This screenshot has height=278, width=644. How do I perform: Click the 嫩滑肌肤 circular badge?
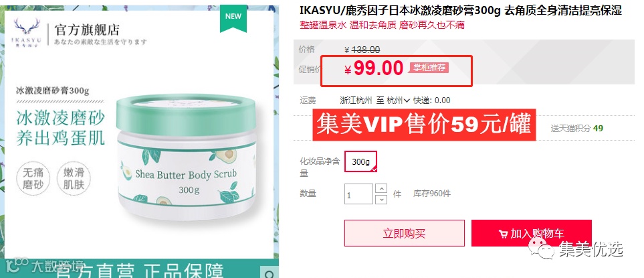pos(74,179)
